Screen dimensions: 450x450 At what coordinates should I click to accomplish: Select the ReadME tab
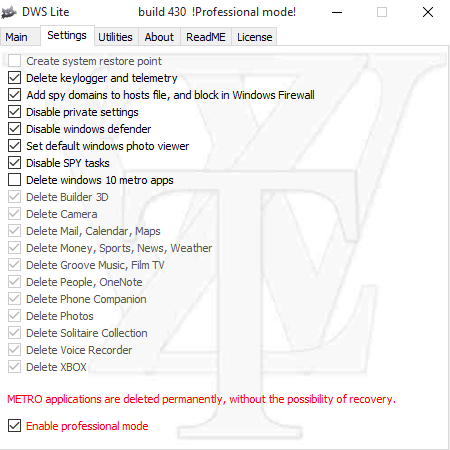pyautogui.click(x=206, y=37)
